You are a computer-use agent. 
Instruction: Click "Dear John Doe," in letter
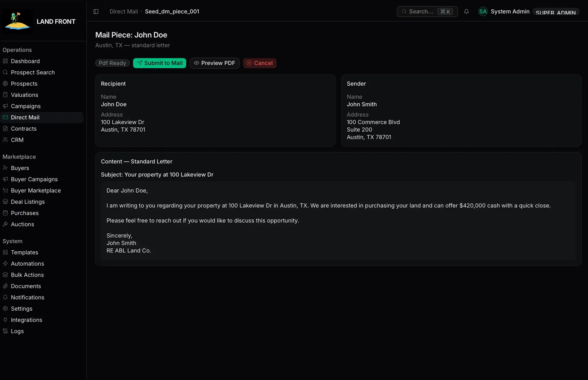[127, 191]
